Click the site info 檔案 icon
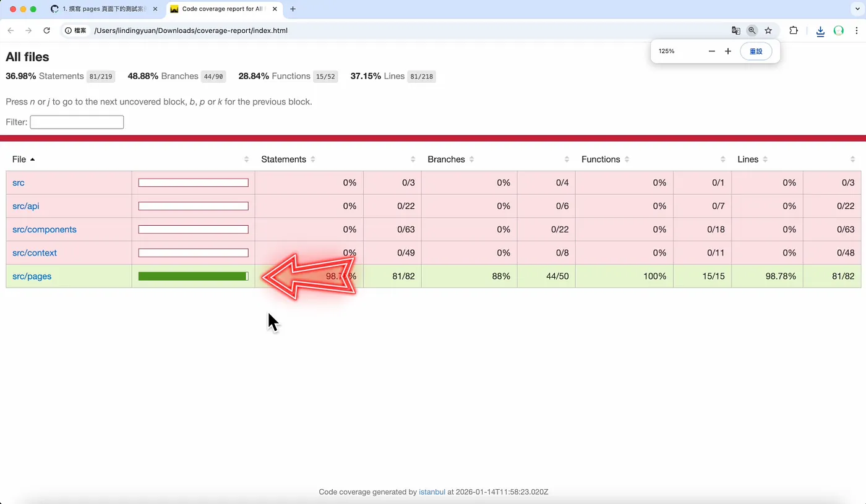866x504 pixels. pyautogui.click(x=75, y=30)
